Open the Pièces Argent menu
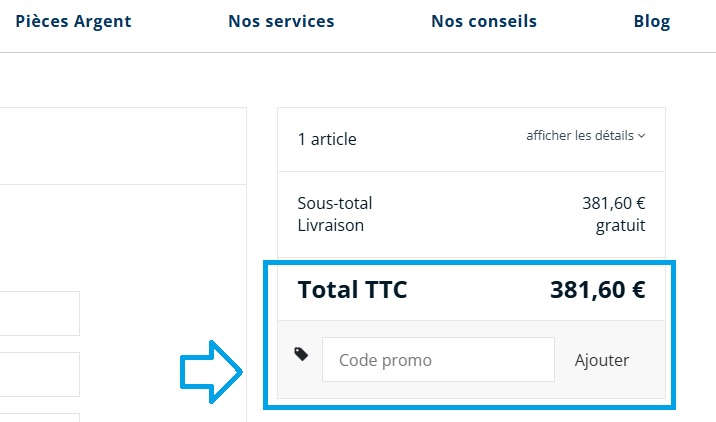The width and height of the screenshot is (716, 422). [73, 21]
